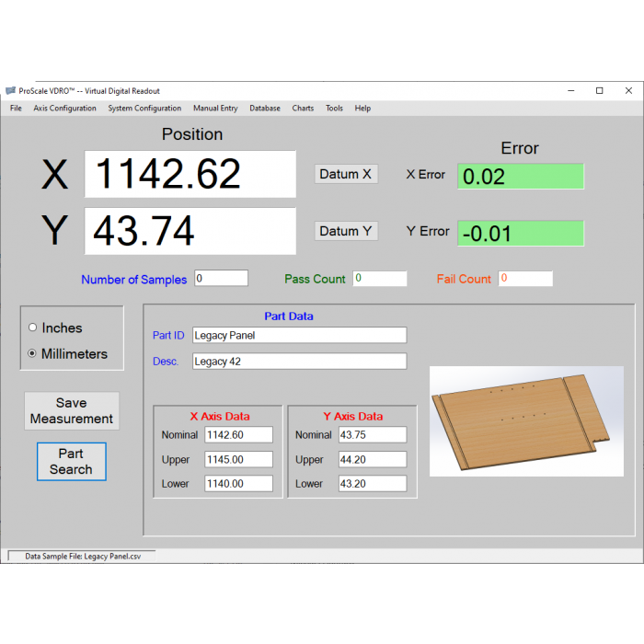Click the Pass Count label
The height and width of the screenshot is (644, 644).
(x=315, y=280)
